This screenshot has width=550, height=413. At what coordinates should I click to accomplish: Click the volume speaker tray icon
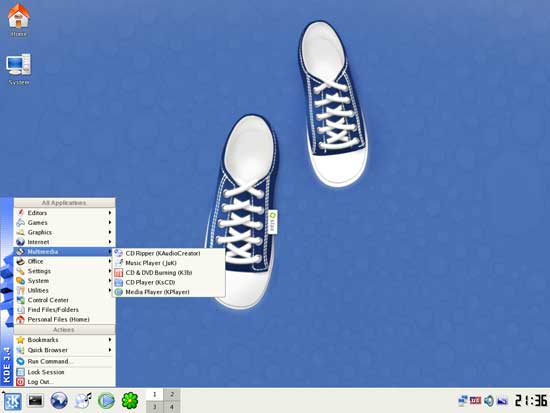[x=489, y=400]
